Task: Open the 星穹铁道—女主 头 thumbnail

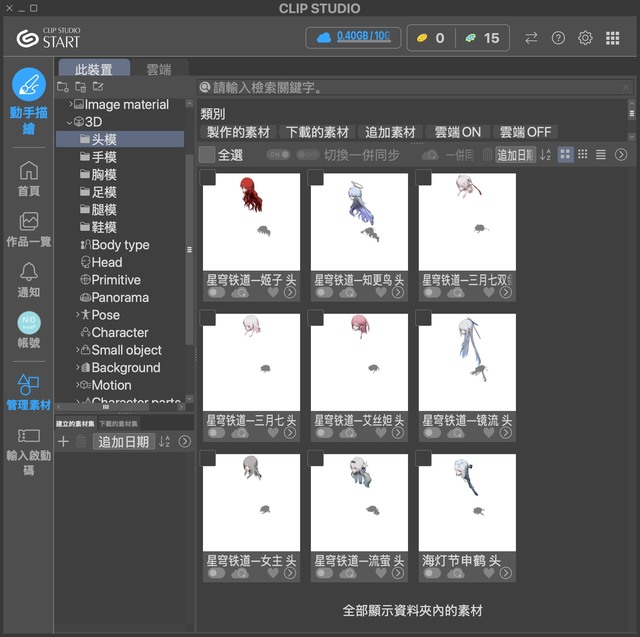Action: (x=251, y=502)
